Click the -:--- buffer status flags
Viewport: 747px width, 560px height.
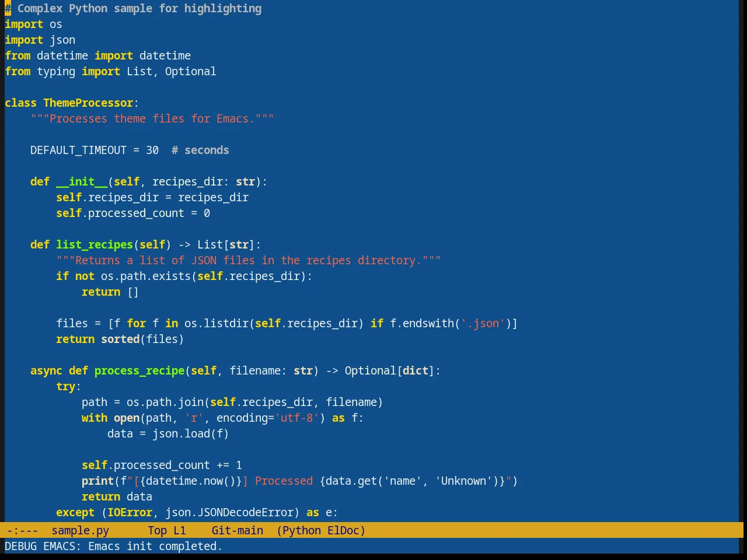tap(22, 530)
